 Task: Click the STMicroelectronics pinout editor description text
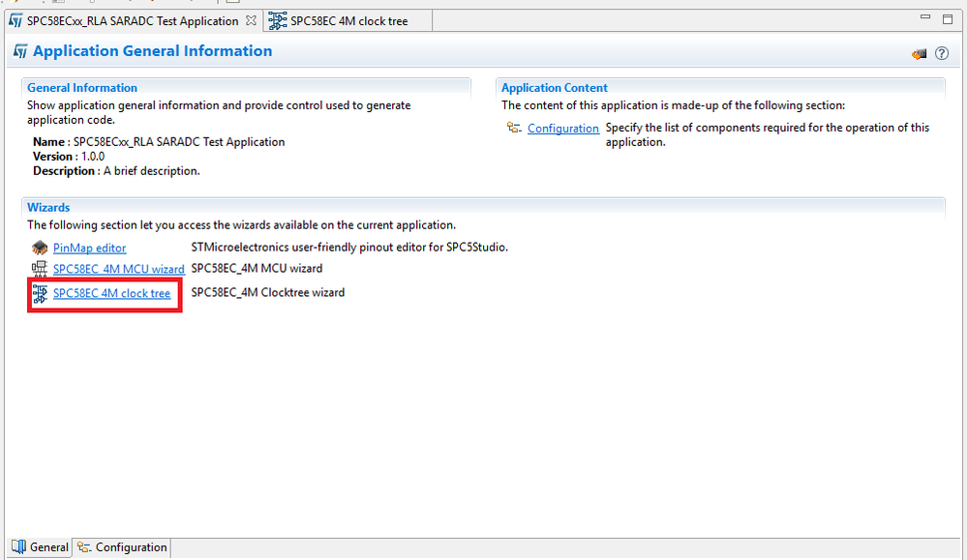pos(349,248)
